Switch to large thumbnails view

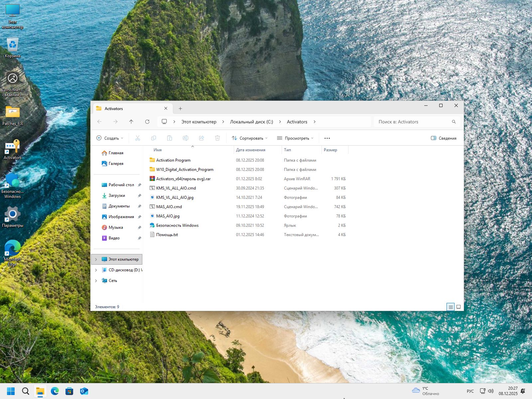[x=459, y=307]
